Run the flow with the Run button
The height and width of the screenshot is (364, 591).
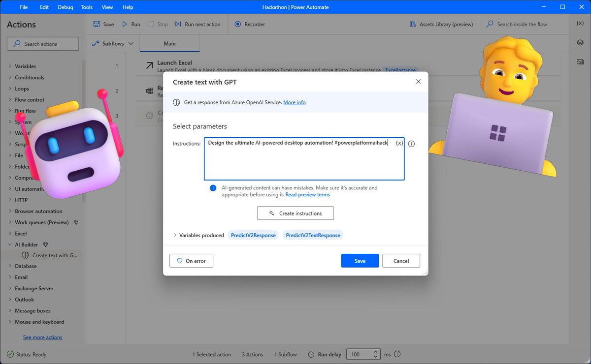coord(131,24)
